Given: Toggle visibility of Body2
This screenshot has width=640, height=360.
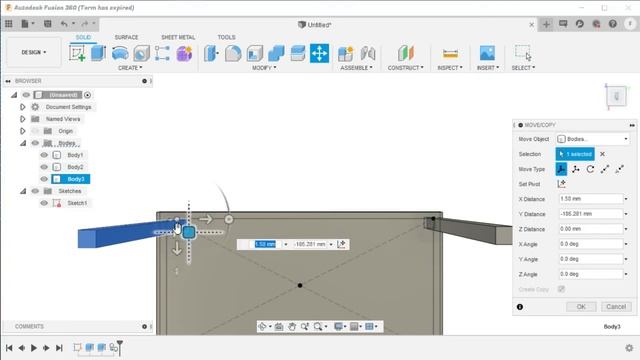Looking at the screenshot, I should (44, 167).
